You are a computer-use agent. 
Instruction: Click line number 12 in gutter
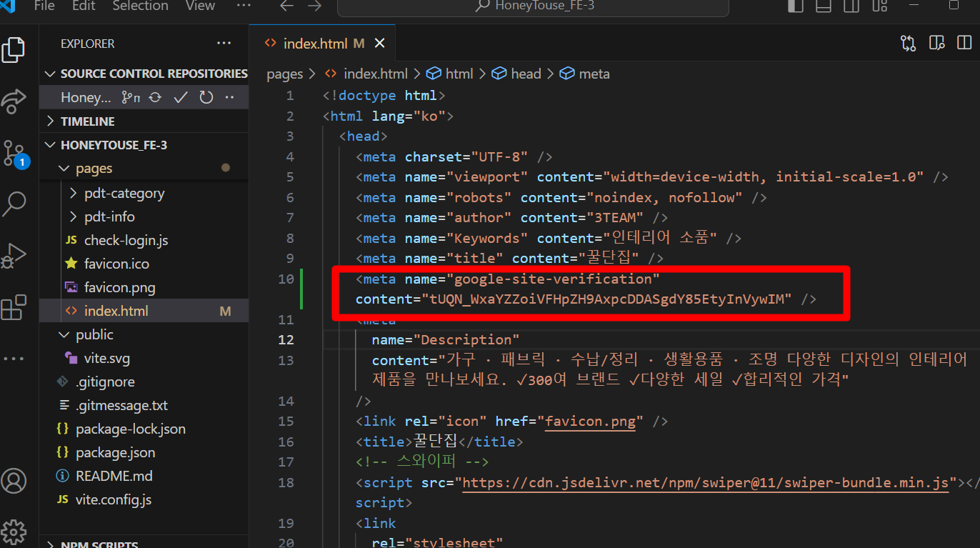[x=286, y=339]
